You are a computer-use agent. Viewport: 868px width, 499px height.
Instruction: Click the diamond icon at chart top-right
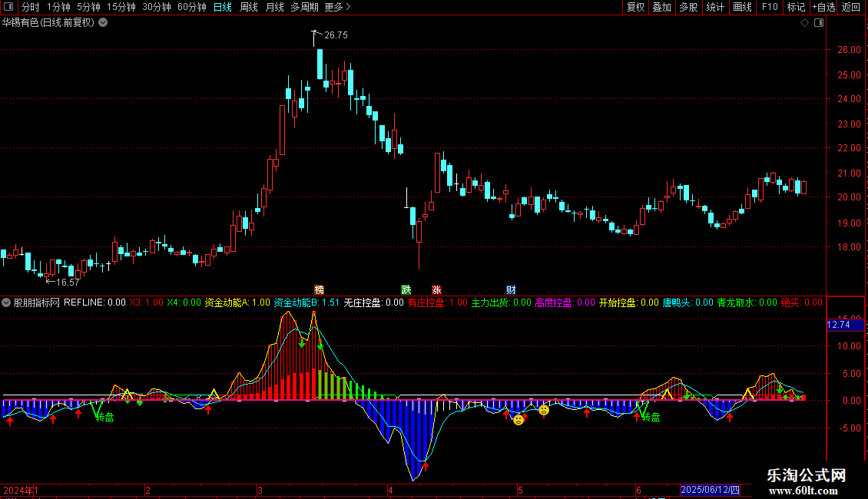tap(804, 23)
